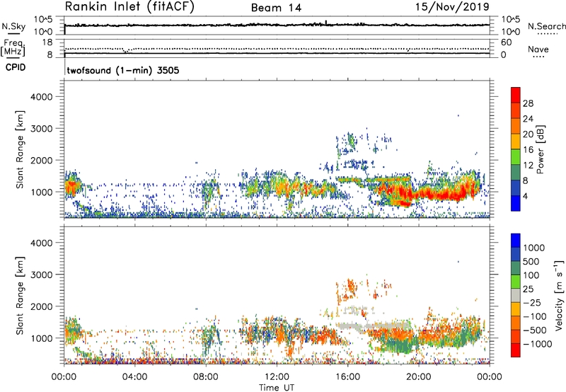
Task: Click the power colorbar value '4'
Action: point(526,197)
